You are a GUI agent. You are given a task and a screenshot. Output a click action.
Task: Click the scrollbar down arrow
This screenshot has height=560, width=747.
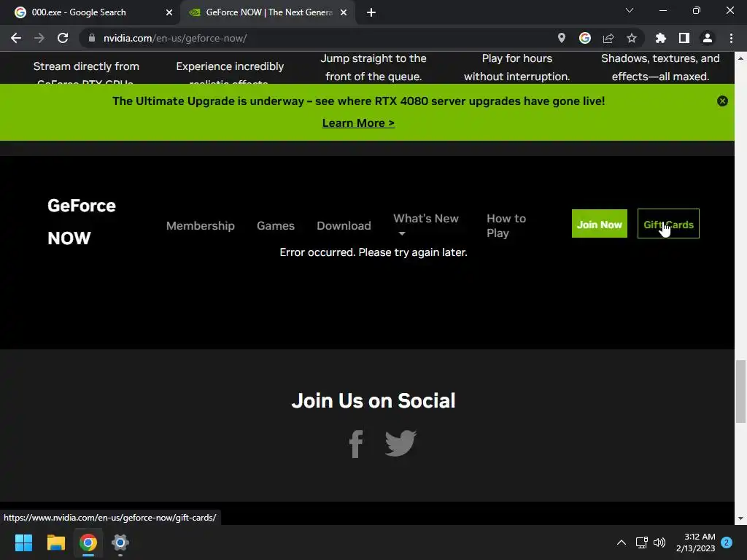[x=740, y=518]
